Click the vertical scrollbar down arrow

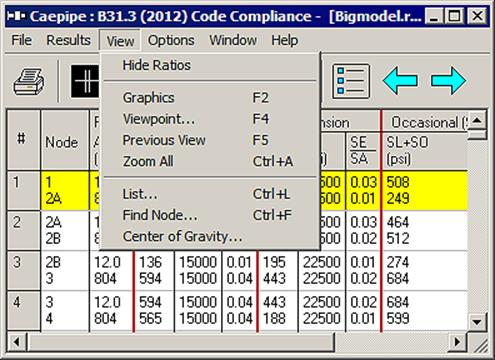point(477,322)
